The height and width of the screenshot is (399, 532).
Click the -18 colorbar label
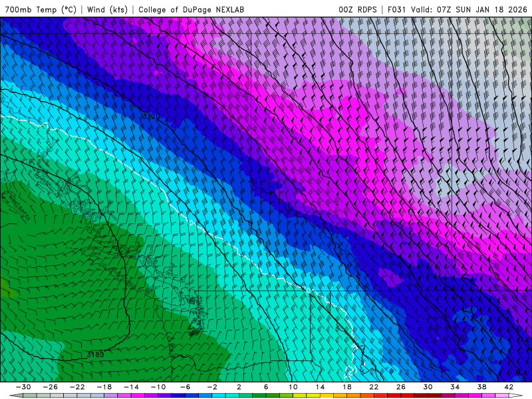(x=104, y=387)
